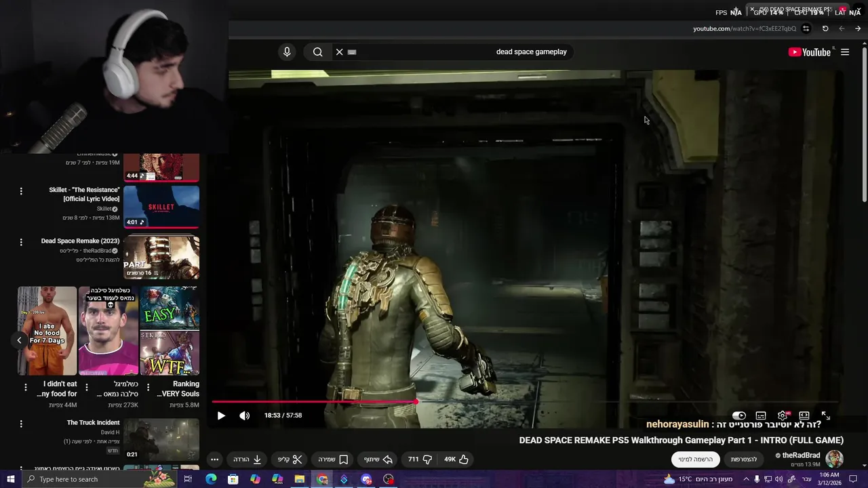The image size is (868, 488).
Task: Launch Microsoft Edge from the taskbar
Action: 211,479
